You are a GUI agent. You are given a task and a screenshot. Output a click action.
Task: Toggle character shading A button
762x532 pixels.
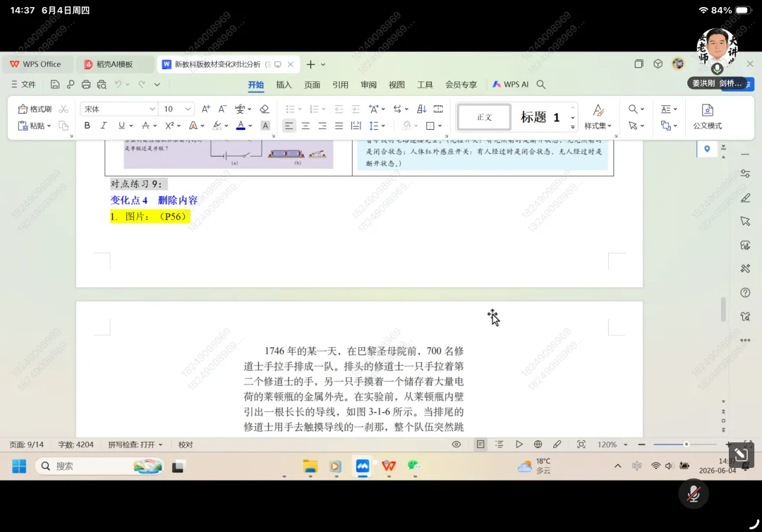pyautogui.click(x=265, y=126)
